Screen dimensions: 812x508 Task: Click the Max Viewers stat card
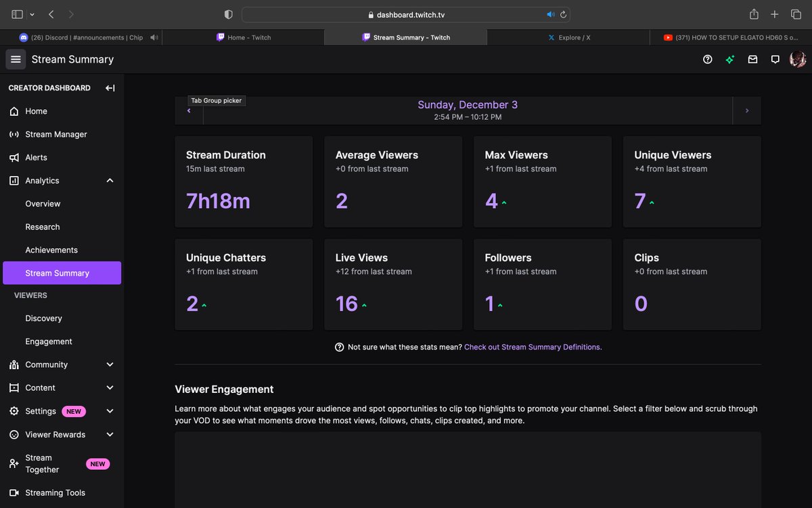tap(543, 182)
